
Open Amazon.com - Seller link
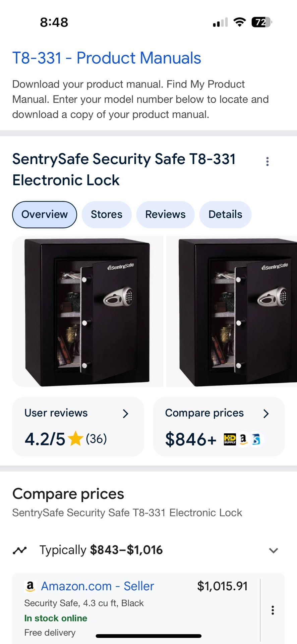click(x=97, y=586)
